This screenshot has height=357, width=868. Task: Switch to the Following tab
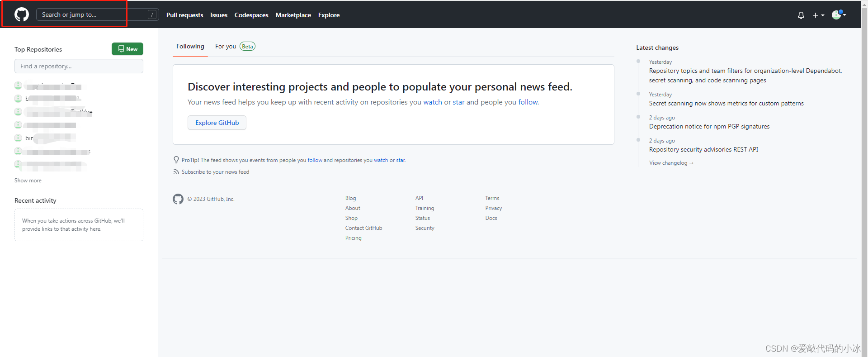pos(190,46)
